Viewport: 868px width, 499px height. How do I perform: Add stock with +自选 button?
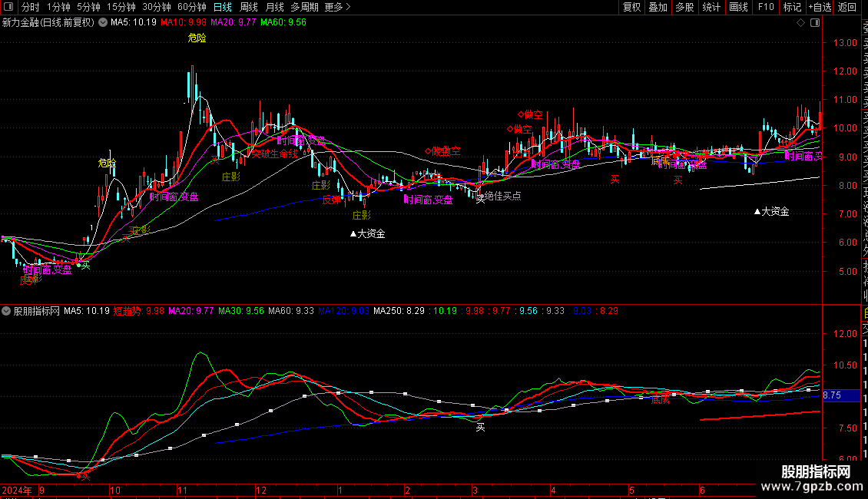pos(820,7)
